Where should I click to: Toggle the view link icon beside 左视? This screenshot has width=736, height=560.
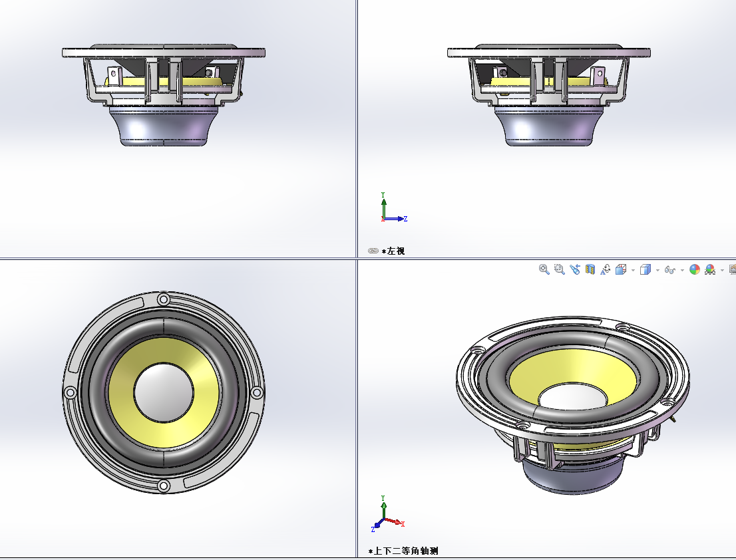373,251
